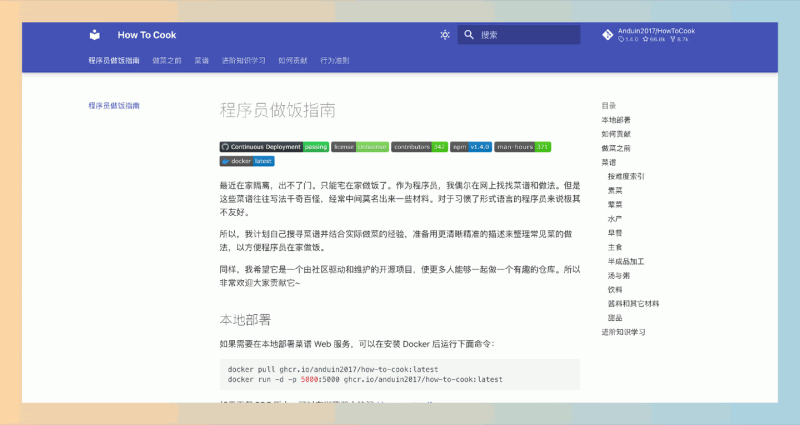Click the 8.7k forks count in header

(679, 39)
